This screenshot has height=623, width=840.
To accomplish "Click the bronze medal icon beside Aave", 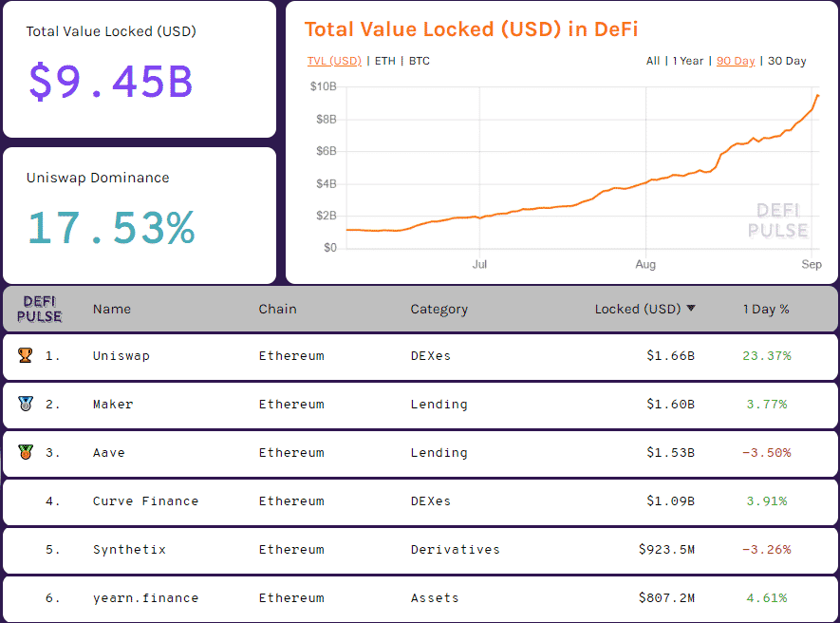I will 25,452.
